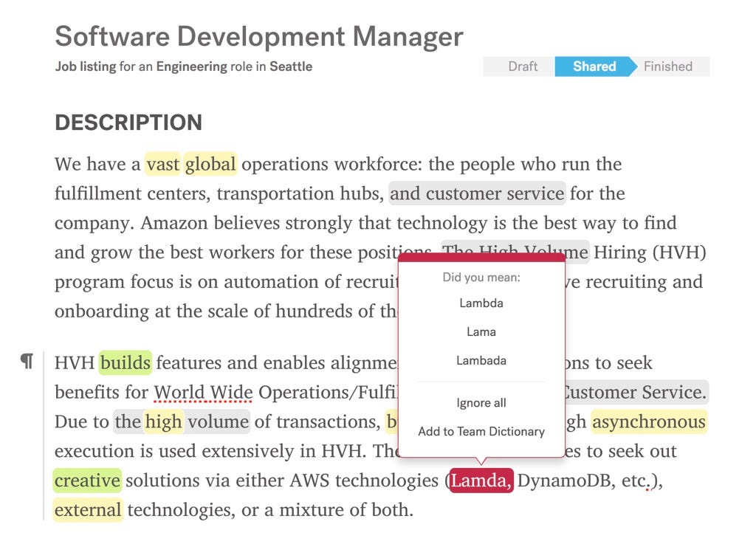Switch status to Draft
Screen dimensions: 756x547
pos(523,66)
